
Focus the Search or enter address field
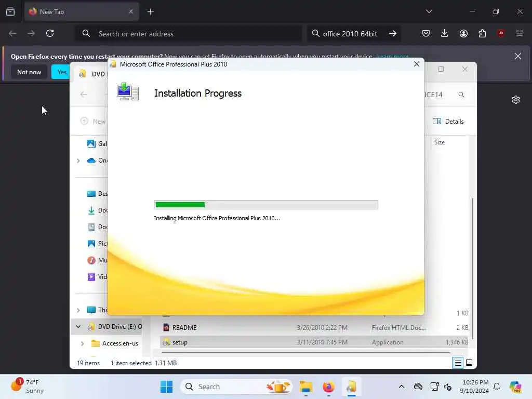[x=189, y=34]
